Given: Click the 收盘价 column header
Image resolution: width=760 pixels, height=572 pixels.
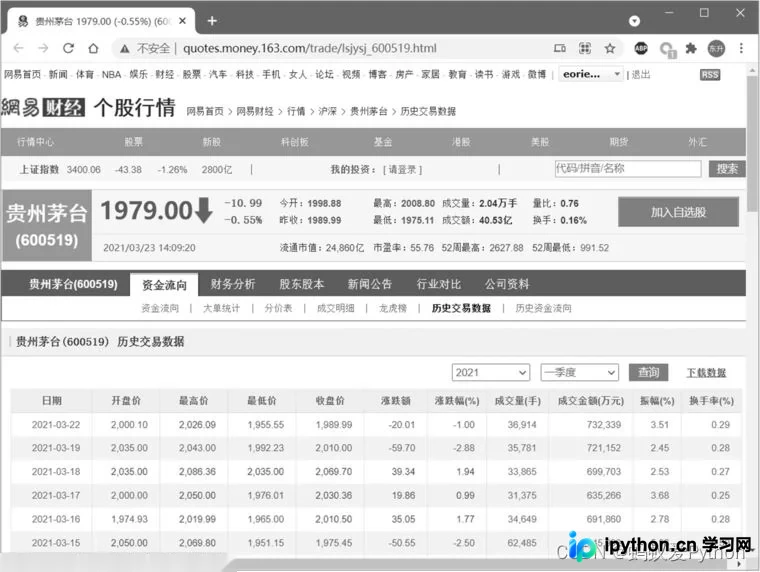Looking at the screenshot, I should (330, 401).
